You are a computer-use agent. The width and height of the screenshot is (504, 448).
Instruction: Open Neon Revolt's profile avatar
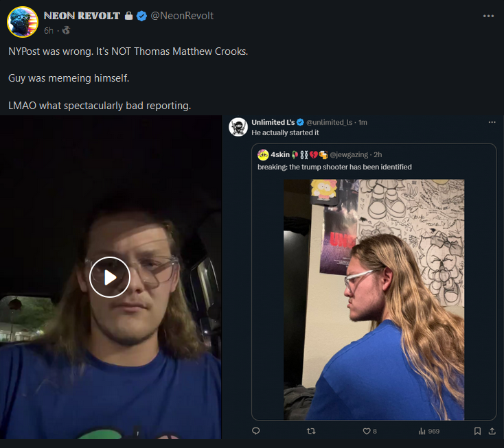[x=22, y=22]
